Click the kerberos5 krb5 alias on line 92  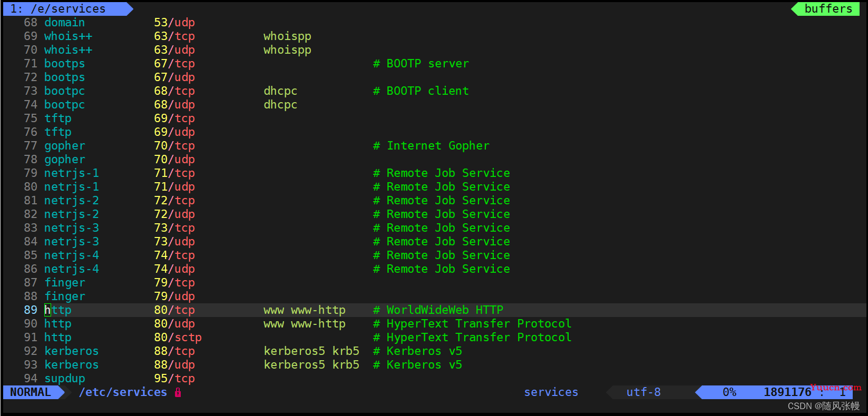(311, 351)
